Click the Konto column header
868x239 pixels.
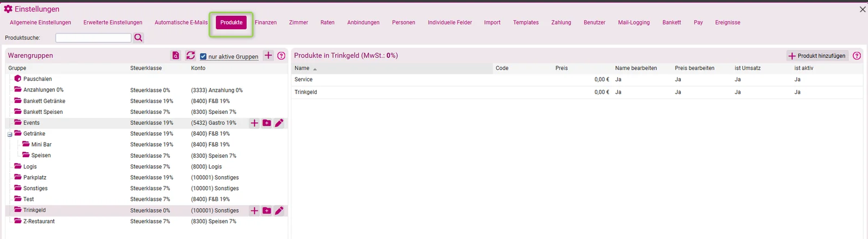point(198,68)
